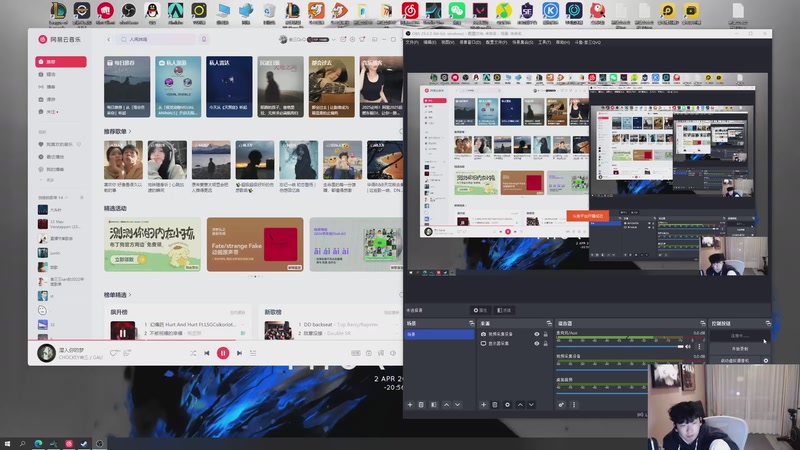Skip to the next track
The width and height of the screenshot is (800, 450).
pyautogui.click(x=239, y=353)
